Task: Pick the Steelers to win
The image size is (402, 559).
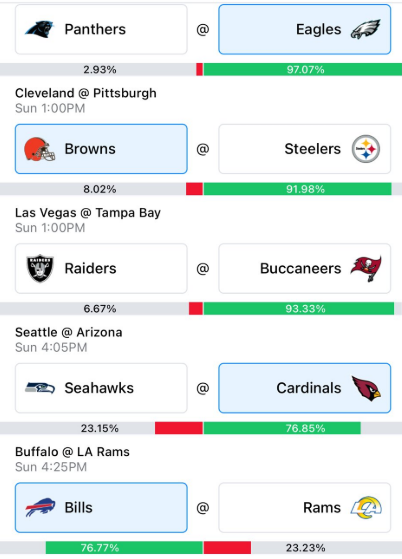Action: point(305,149)
